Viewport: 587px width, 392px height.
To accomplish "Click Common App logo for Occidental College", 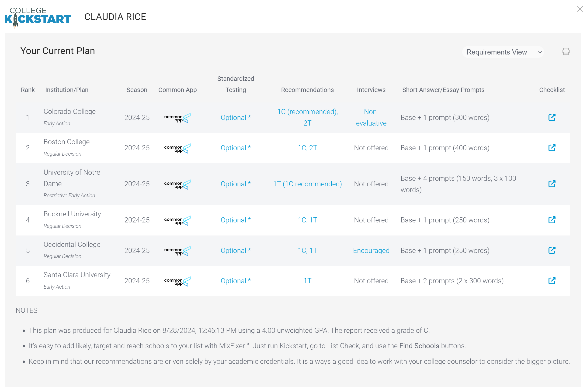I will (177, 251).
